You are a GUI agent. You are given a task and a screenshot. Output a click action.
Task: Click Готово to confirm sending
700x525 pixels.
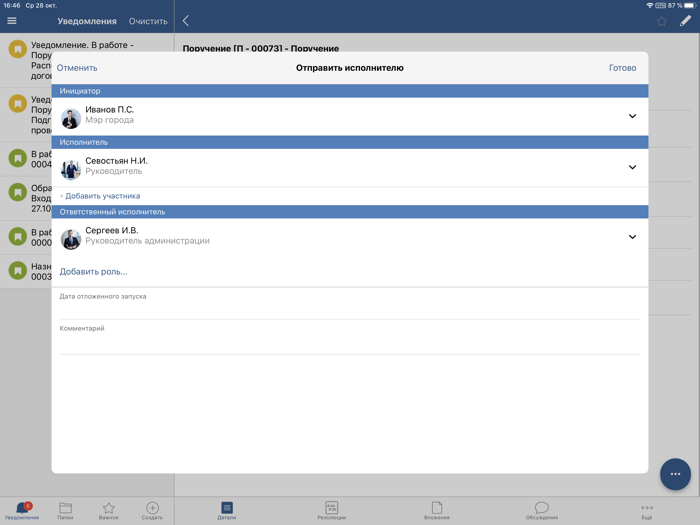[x=622, y=68]
